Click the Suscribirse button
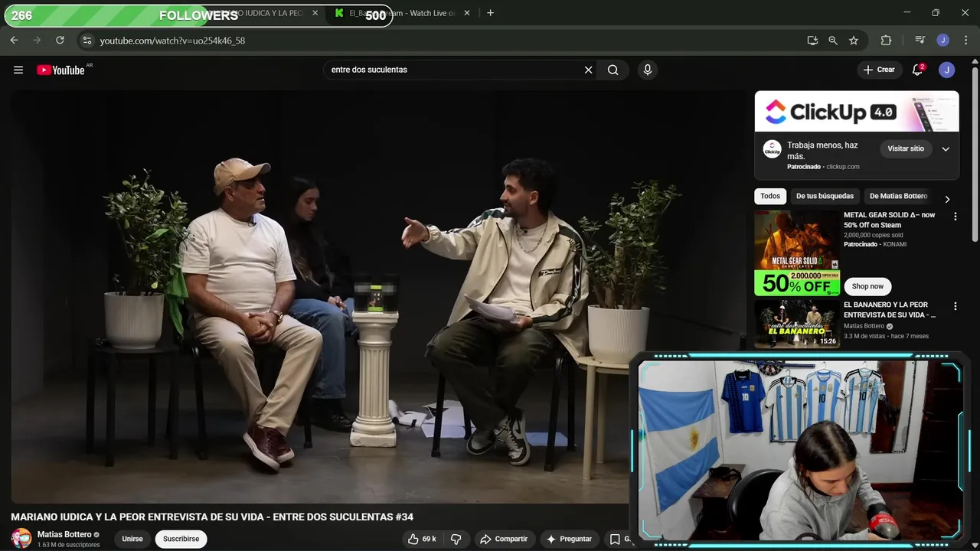 181,539
